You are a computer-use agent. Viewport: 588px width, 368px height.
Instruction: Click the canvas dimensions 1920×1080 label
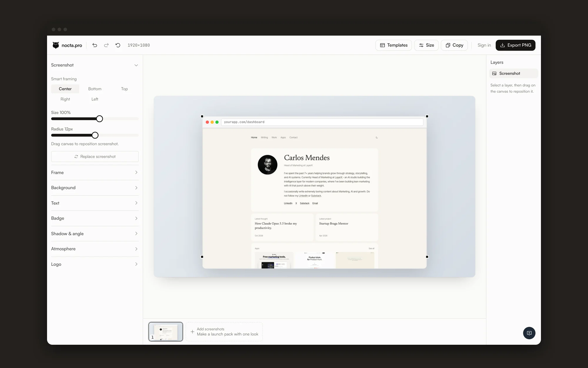coord(139,45)
